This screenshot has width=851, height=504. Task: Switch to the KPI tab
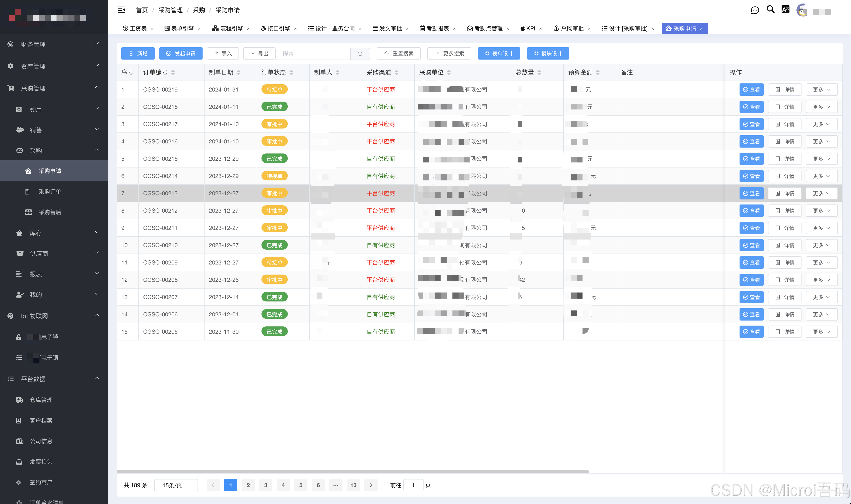[x=528, y=28]
